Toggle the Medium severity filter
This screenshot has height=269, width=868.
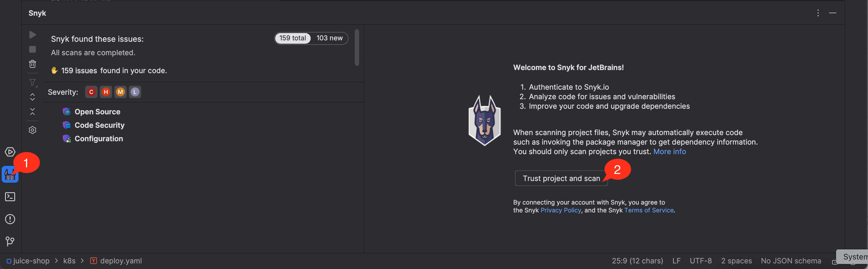click(x=120, y=92)
